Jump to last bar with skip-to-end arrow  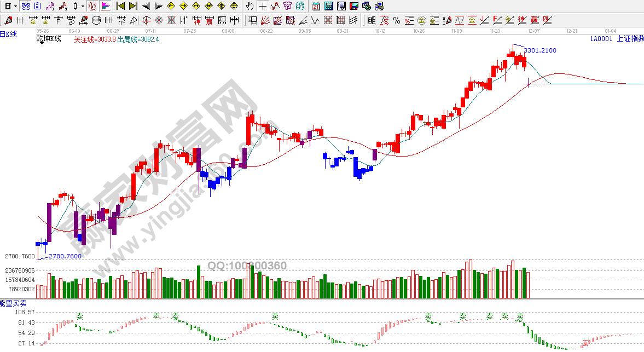click(133, 7)
